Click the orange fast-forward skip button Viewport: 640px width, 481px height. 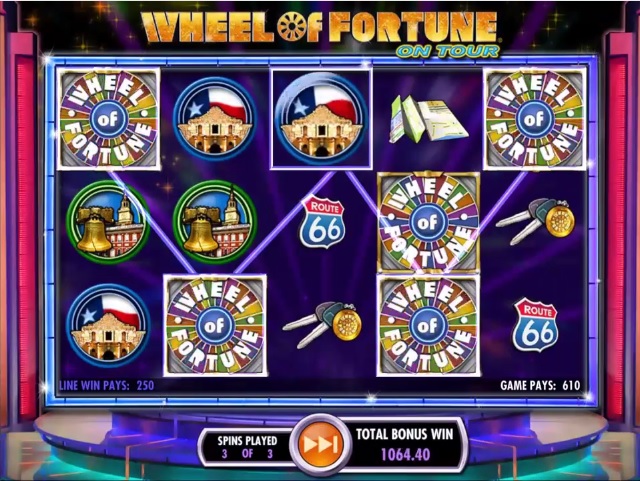pyautogui.click(x=320, y=444)
